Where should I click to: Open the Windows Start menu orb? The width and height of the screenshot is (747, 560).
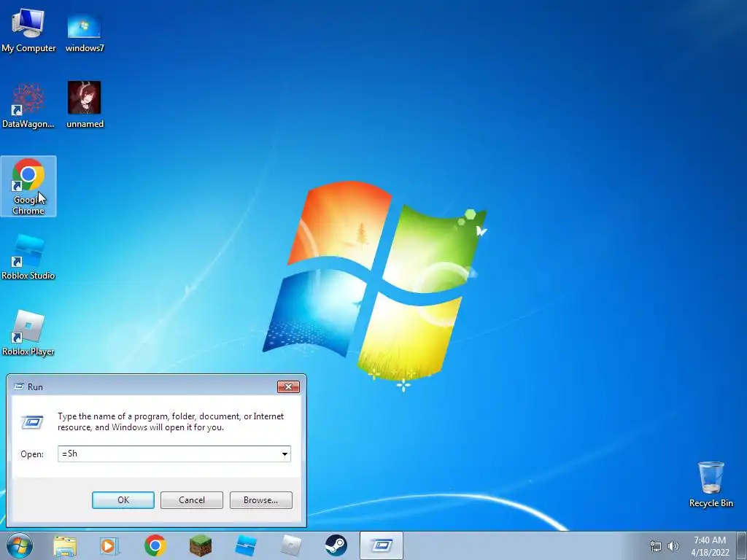point(20,545)
